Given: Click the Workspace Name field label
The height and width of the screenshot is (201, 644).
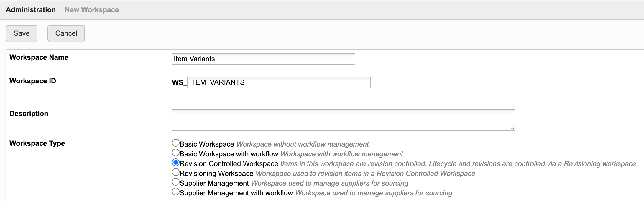Looking at the screenshot, I should 39,57.
